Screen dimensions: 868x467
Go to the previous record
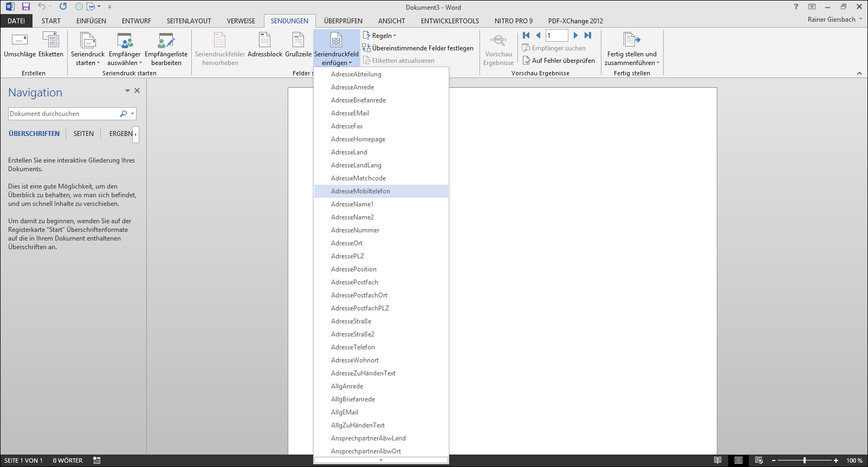[x=538, y=35]
